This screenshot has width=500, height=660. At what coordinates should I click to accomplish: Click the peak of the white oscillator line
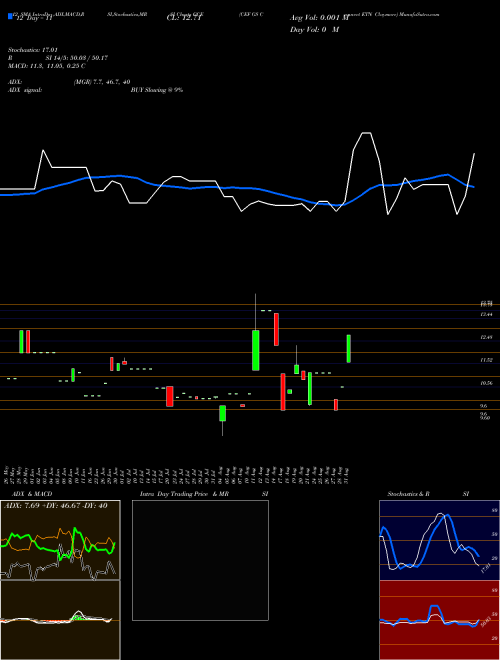click(366, 133)
